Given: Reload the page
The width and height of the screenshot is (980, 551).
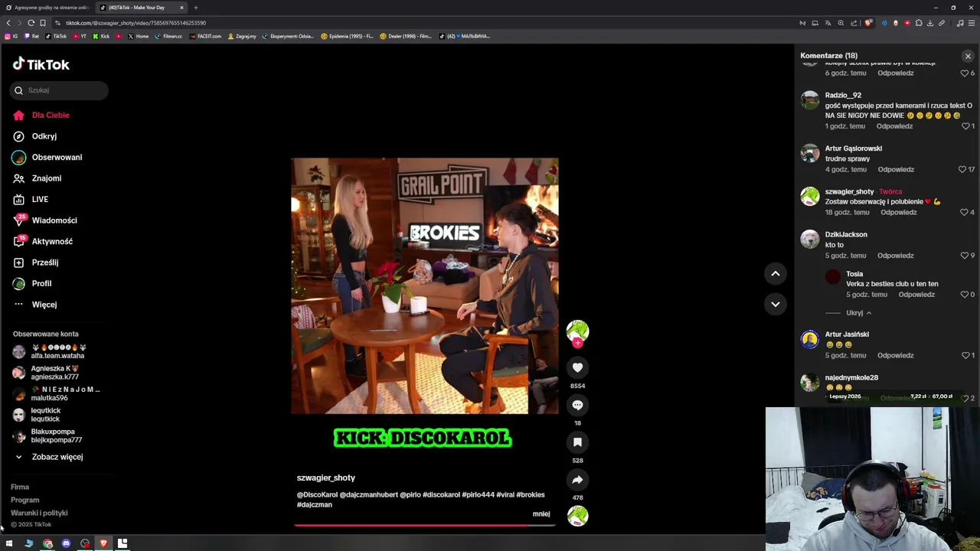Looking at the screenshot, I should (x=31, y=23).
